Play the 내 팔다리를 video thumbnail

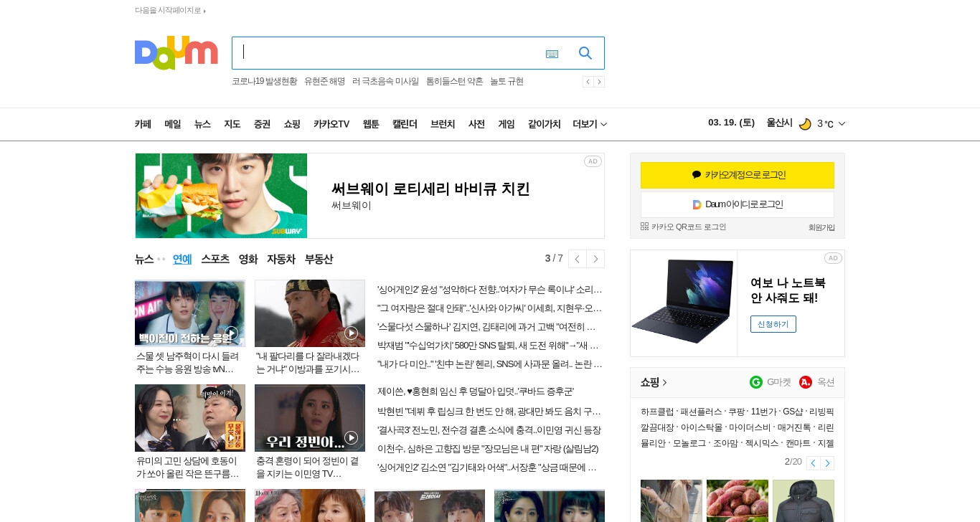[310, 313]
